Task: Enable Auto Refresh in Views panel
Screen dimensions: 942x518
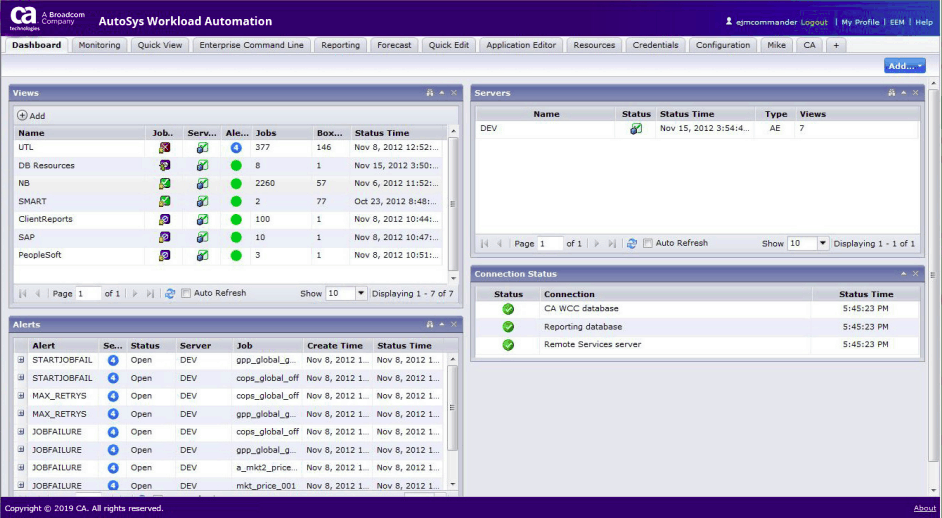Action: [186, 293]
